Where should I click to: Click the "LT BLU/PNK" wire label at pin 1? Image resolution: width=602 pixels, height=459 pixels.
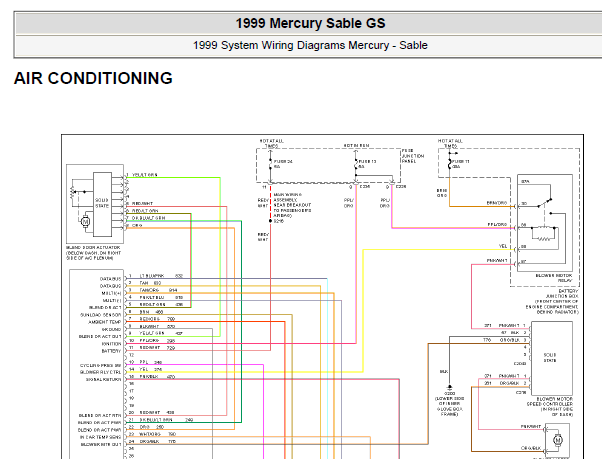click(x=152, y=276)
